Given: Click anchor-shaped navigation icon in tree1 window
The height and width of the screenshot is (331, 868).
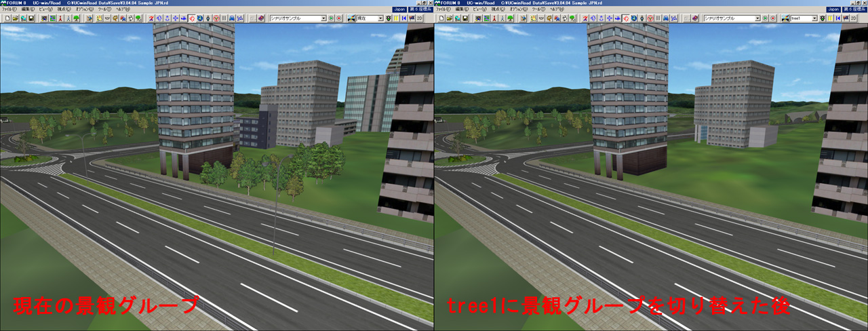Looking at the screenshot, I should pos(601,18).
